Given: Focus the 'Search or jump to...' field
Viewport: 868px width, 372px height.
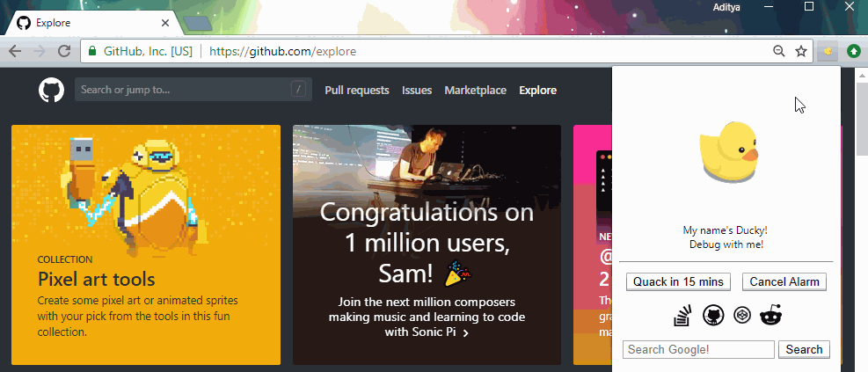Looking at the screenshot, I should [x=193, y=89].
